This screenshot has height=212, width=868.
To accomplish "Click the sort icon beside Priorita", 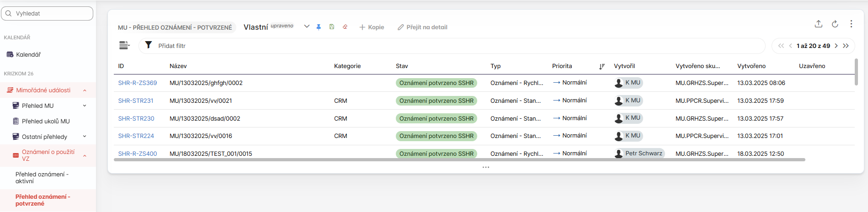I will click(x=602, y=66).
